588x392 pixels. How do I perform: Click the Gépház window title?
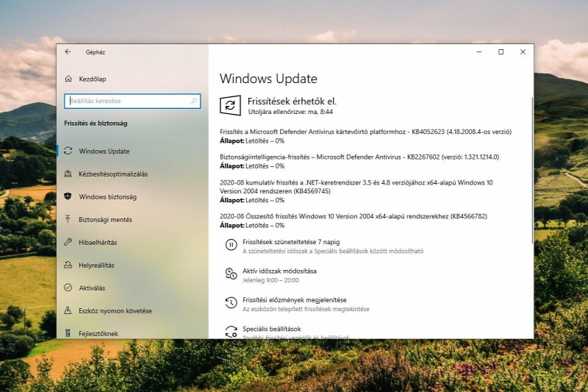coord(96,52)
